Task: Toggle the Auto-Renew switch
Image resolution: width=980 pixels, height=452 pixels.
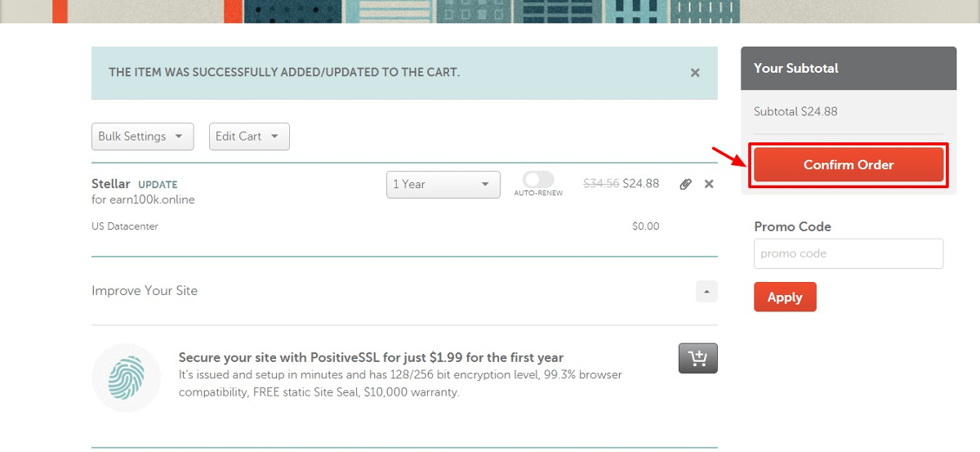Action: coord(538,179)
